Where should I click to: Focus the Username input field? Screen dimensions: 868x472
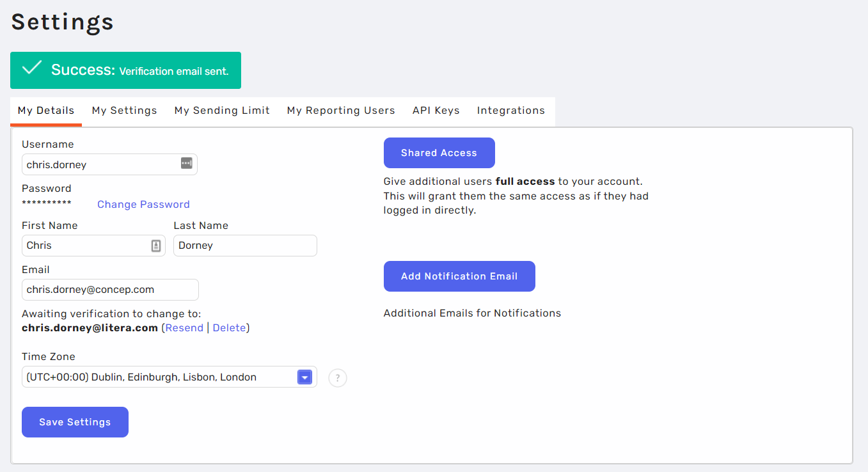click(x=109, y=164)
